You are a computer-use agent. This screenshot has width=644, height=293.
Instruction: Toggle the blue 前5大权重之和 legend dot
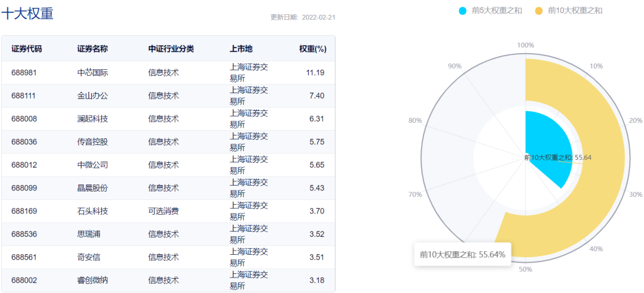coord(463,11)
